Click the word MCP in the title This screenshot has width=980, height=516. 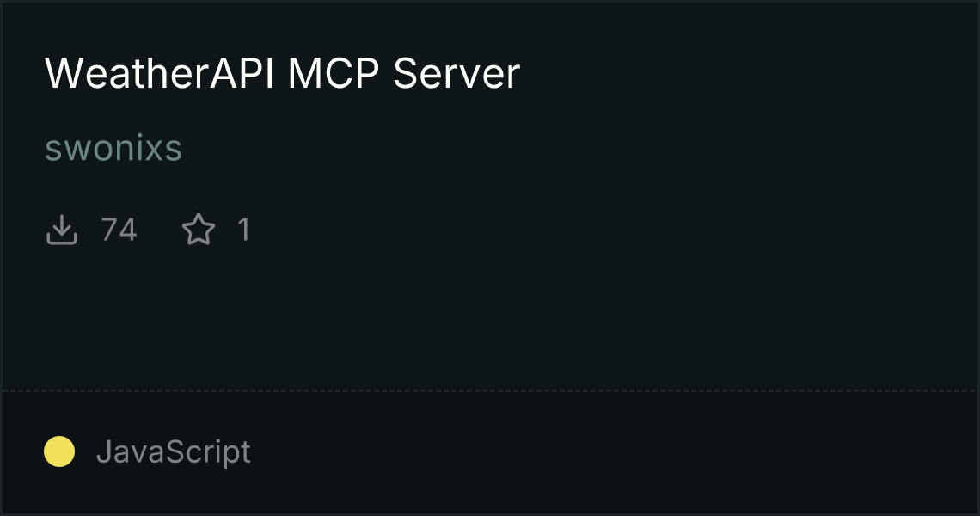pyautogui.click(x=333, y=73)
